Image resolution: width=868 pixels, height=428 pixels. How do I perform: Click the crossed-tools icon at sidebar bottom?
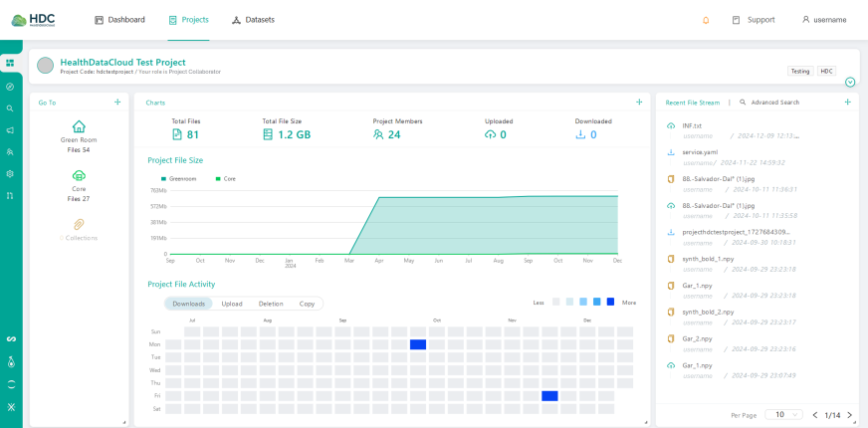10,407
